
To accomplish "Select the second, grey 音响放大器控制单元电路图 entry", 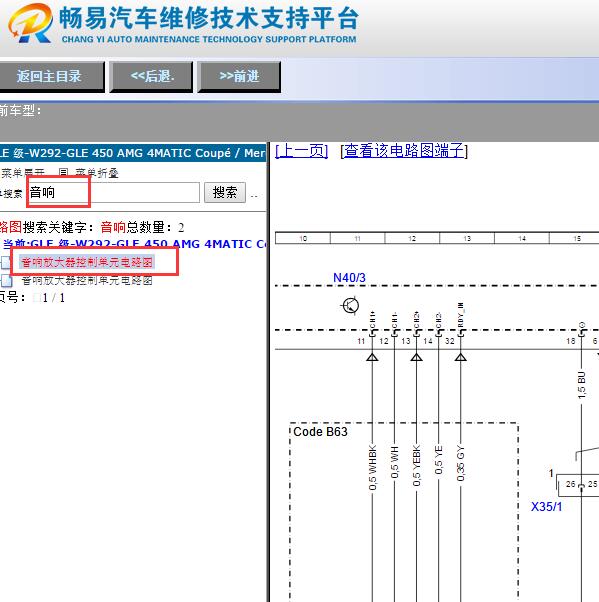I will point(87,280).
